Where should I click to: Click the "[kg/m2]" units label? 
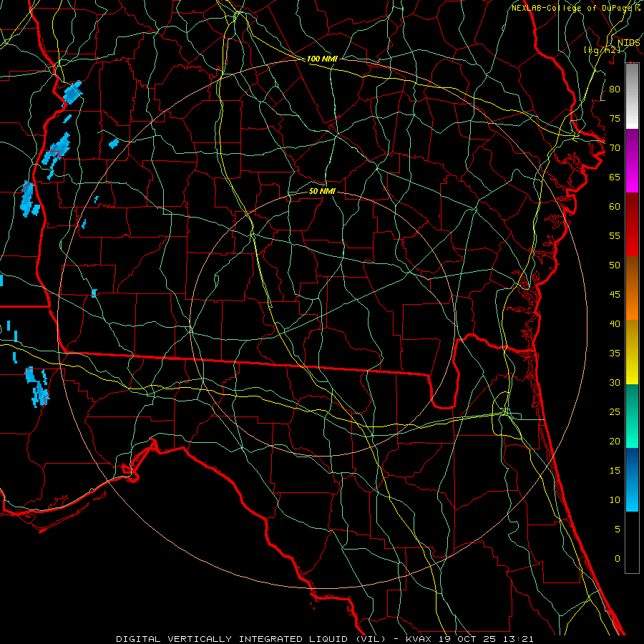pos(602,50)
